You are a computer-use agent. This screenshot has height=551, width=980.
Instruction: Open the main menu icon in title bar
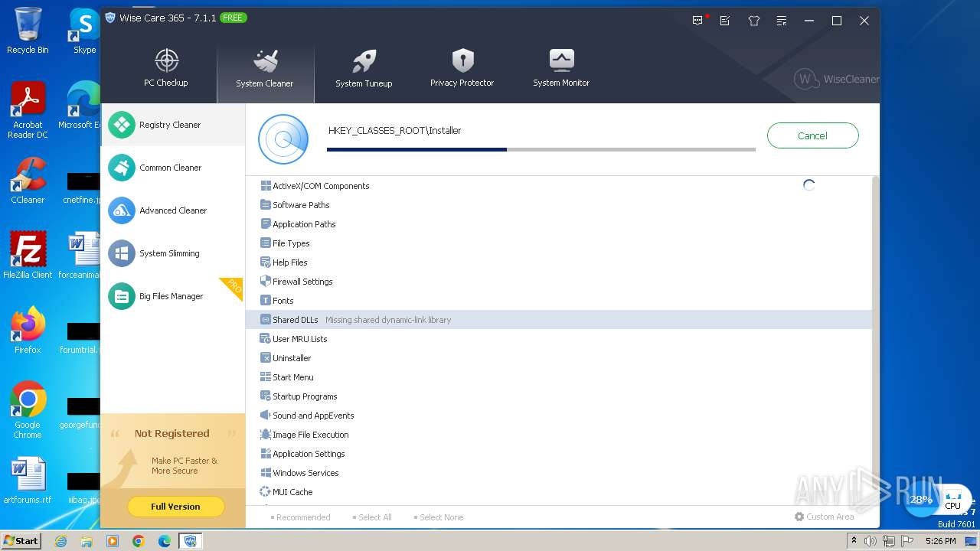[x=781, y=21]
